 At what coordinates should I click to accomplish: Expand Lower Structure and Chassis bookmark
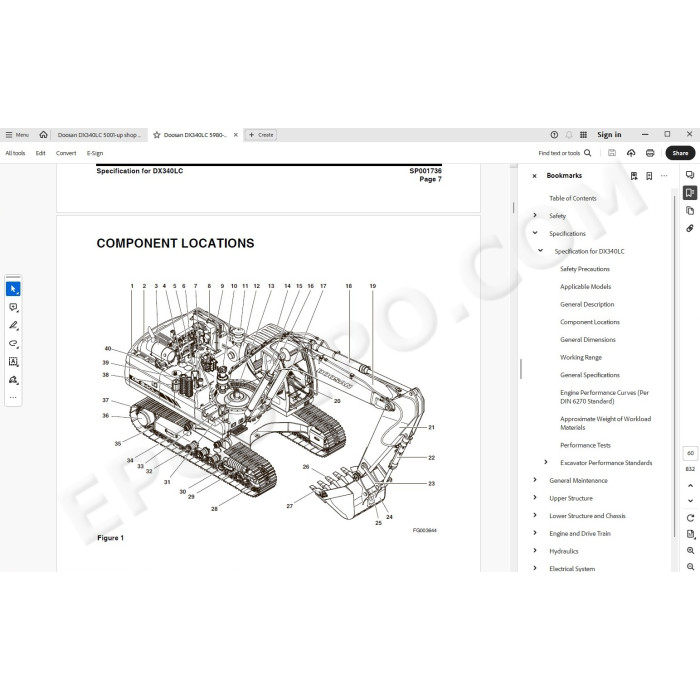tap(535, 515)
